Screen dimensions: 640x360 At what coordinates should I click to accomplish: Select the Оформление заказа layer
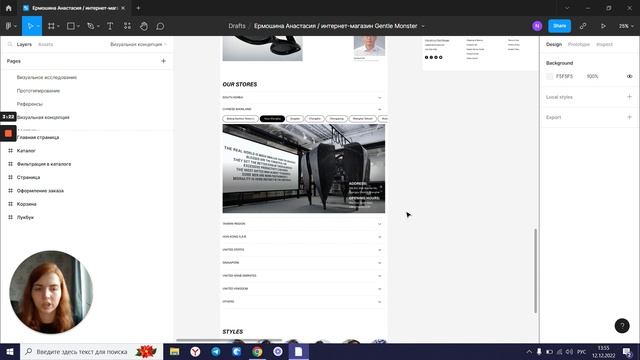click(40, 191)
